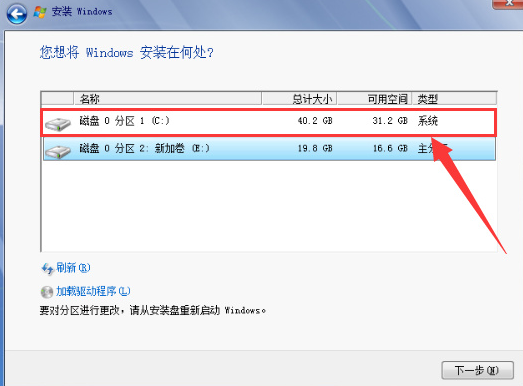This screenshot has height=386, width=523.
Task: Sort the list by the 总计大小 column header
Action: pyautogui.click(x=299, y=99)
